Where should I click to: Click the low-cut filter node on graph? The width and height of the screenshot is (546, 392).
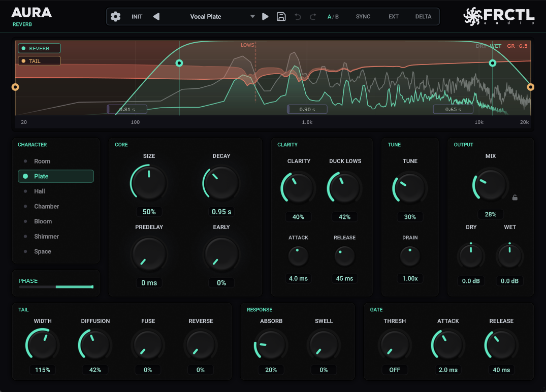pos(179,63)
